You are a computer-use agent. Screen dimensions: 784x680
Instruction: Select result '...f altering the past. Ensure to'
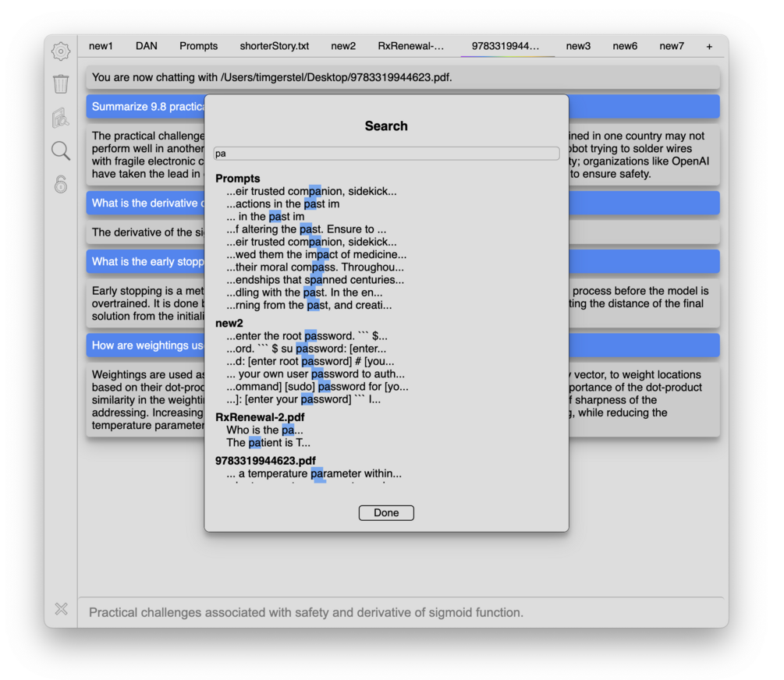[x=306, y=229]
